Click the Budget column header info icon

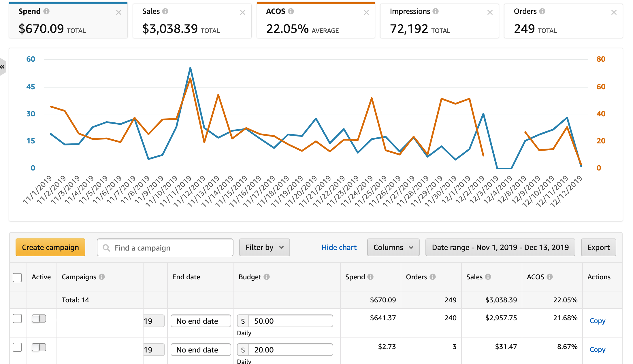267,277
